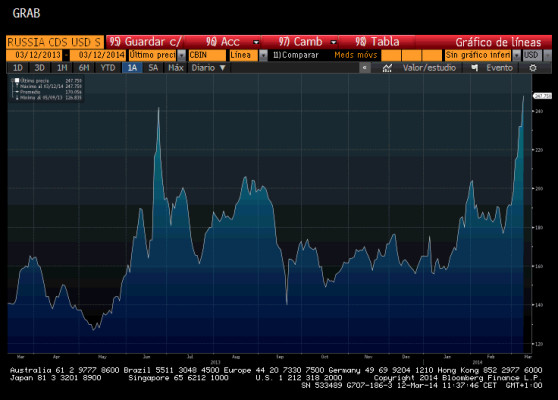Toggle the Promedio legend line marker
This screenshot has height=400, width=558.
pos(16,92)
